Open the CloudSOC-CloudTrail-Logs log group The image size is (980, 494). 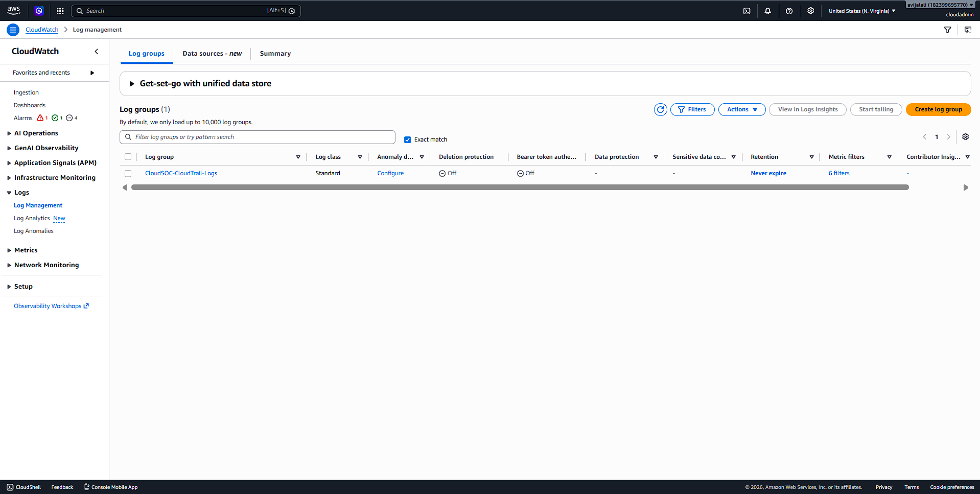click(x=181, y=173)
